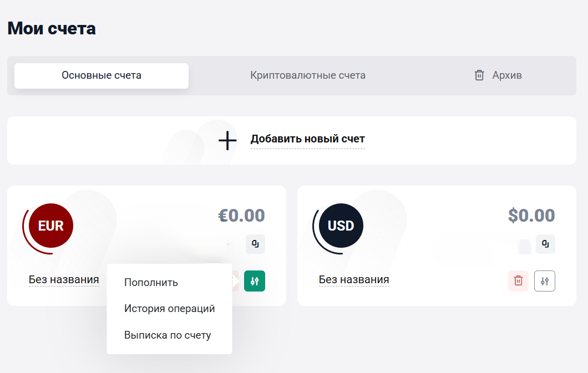This screenshot has height=373, width=588.
Task: Click the $0.00 USD balance
Action: click(x=531, y=215)
